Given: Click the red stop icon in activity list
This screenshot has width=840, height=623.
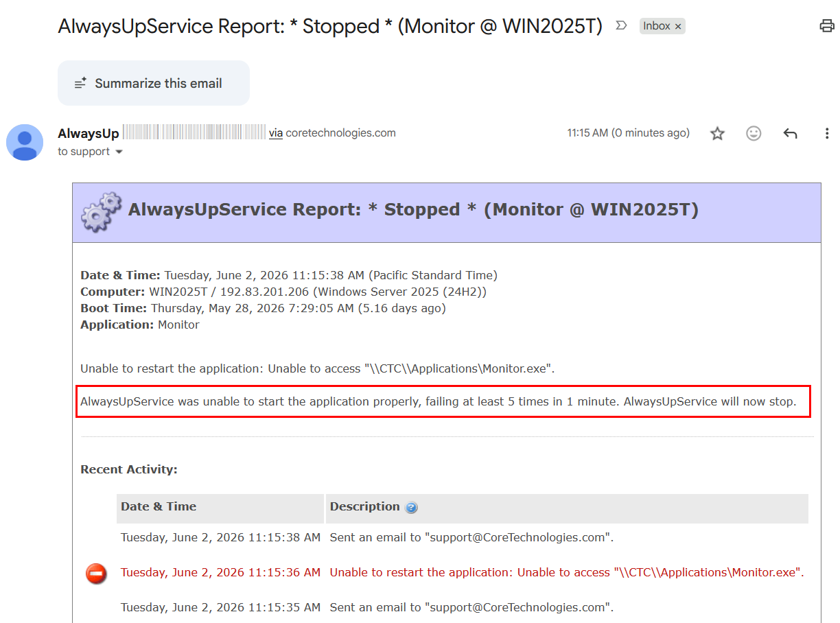Looking at the screenshot, I should pos(96,573).
